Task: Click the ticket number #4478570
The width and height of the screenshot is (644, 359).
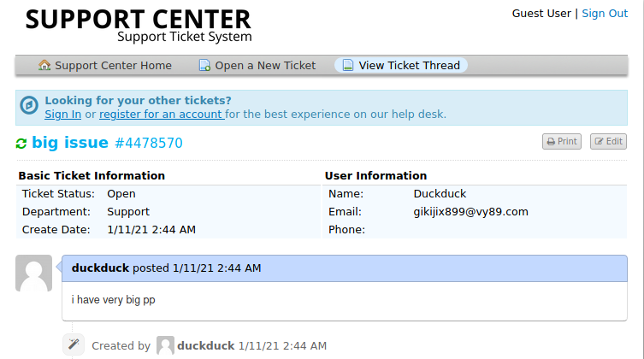Action: [x=148, y=144]
